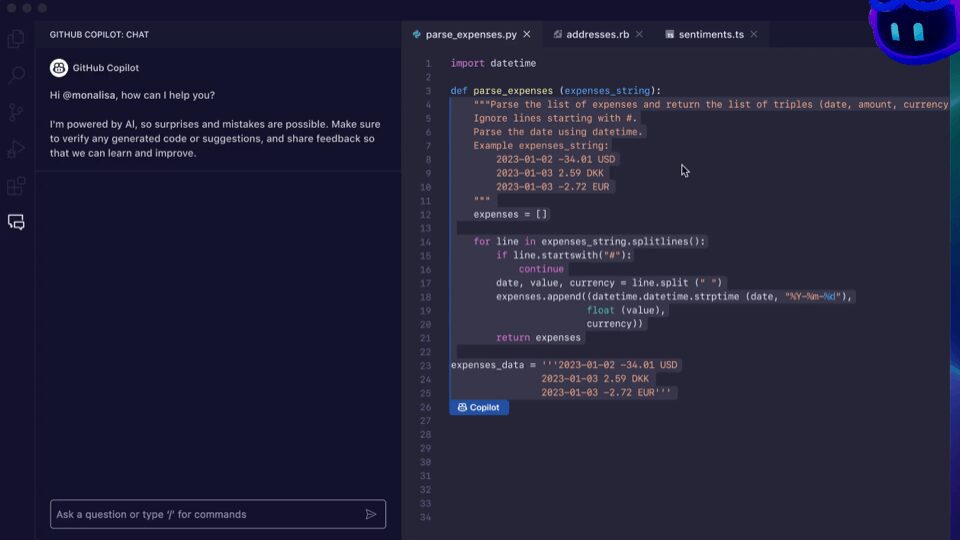Click the 'Ignore lines starting with #.' docstring
The height and width of the screenshot is (540, 960).
click(555, 118)
